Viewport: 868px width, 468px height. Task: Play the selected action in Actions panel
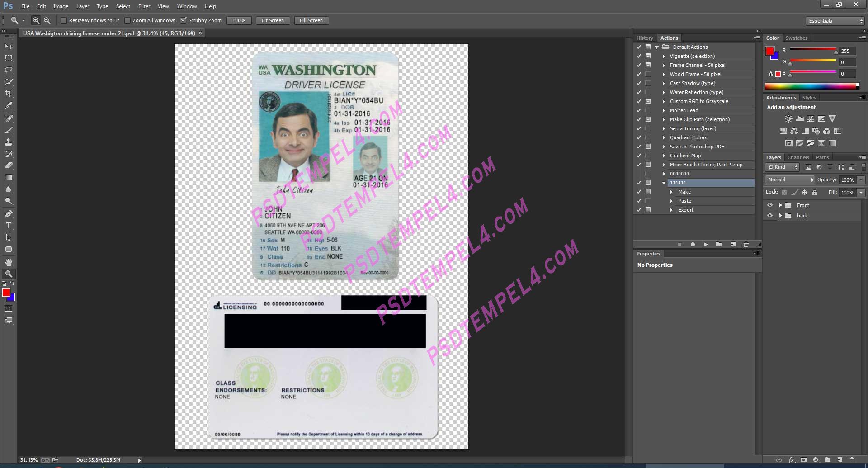(706, 244)
